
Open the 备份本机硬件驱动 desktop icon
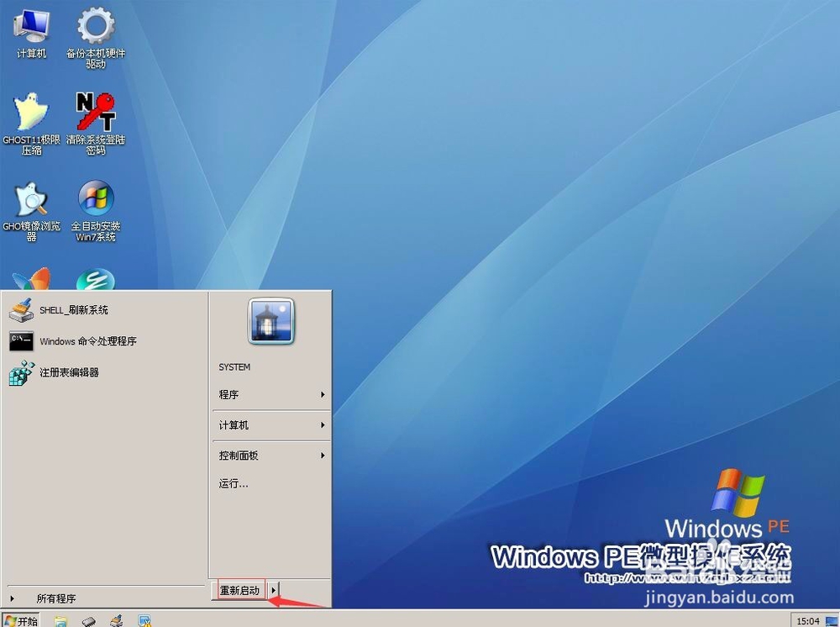point(96,36)
